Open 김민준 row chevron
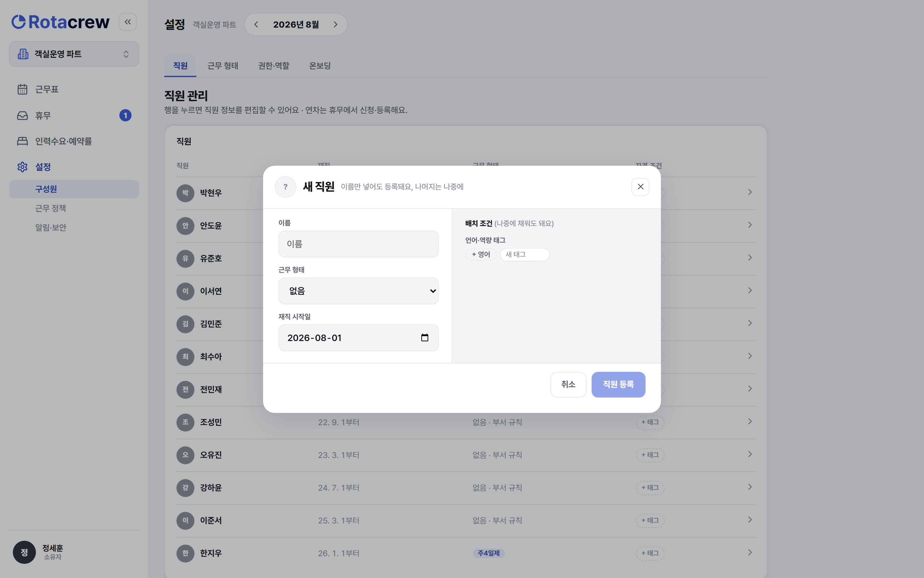 pyautogui.click(x=750, y=323)
